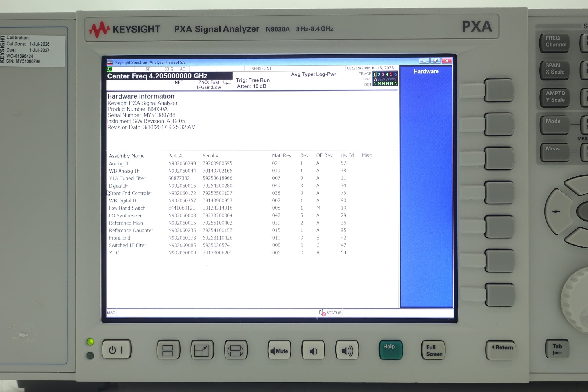Click the date and time display
This screenshot has width=588, height=392.
point(370,68)
